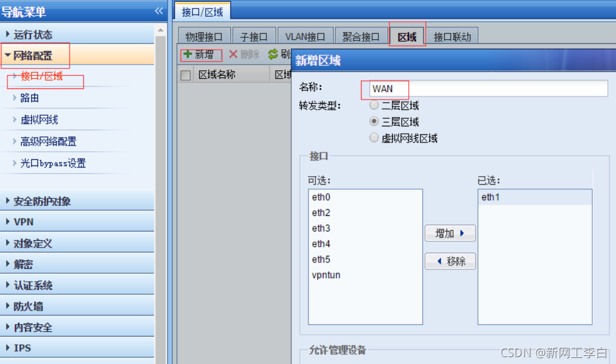The width and height of the screenshot is (616, 364).
Task: Expand the 解密 menu section
Action: pyautogui.click(x=77, y=264)
